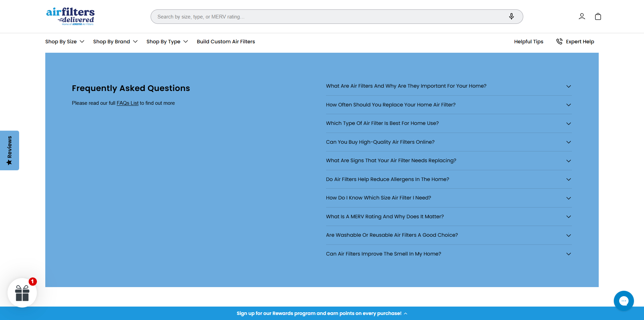Screen dimensions: 644x320
Task: Click the search input field
Action: (x=329, y=17)
